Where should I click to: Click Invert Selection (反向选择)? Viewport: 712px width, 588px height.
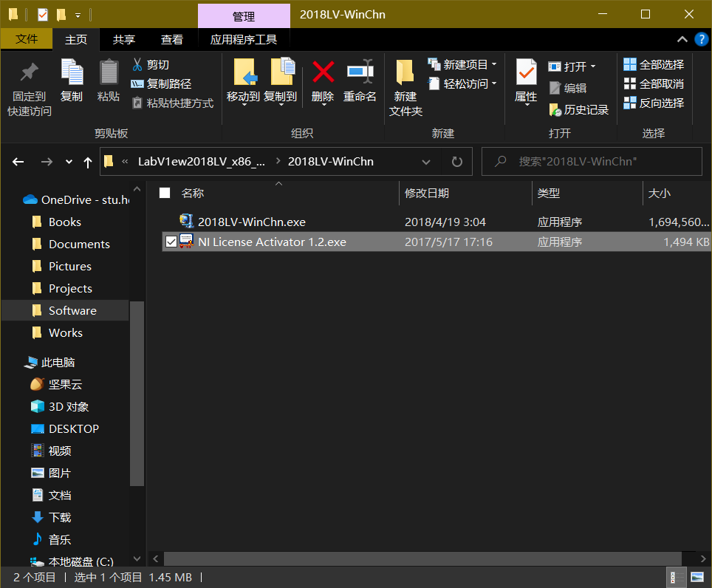[x=654, y=103]
